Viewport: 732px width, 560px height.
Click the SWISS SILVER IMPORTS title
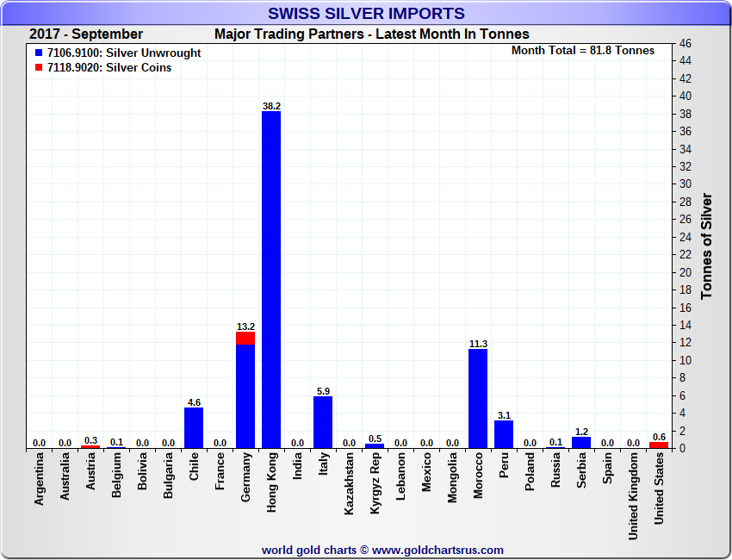366,14
